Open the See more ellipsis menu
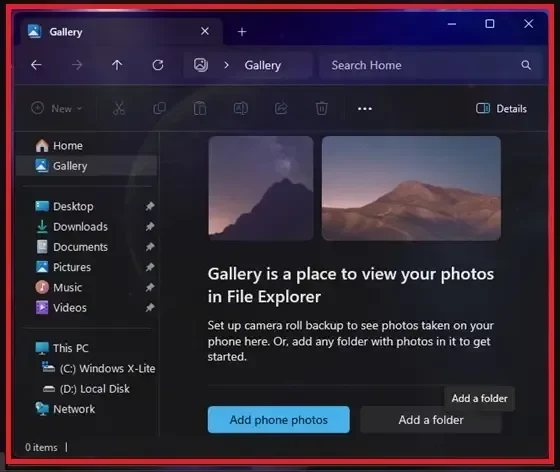Viewport: 560px width, 472px height. 365,109
